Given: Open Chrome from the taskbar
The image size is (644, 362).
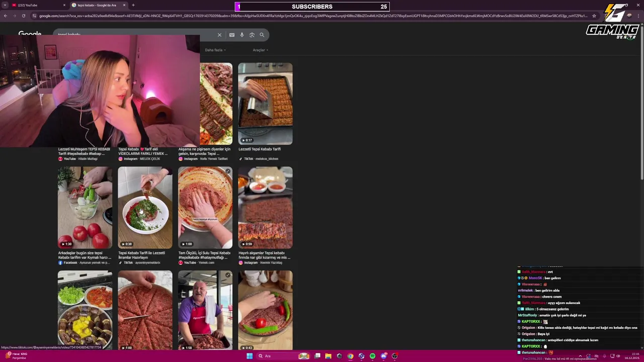Looking at the screenshot, I should pyautogui.click(x=350, y=356).
